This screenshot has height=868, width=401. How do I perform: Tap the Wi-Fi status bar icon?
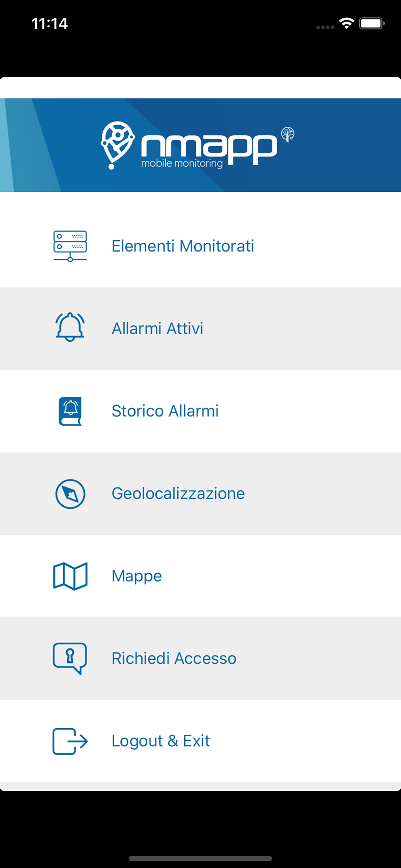346,23
